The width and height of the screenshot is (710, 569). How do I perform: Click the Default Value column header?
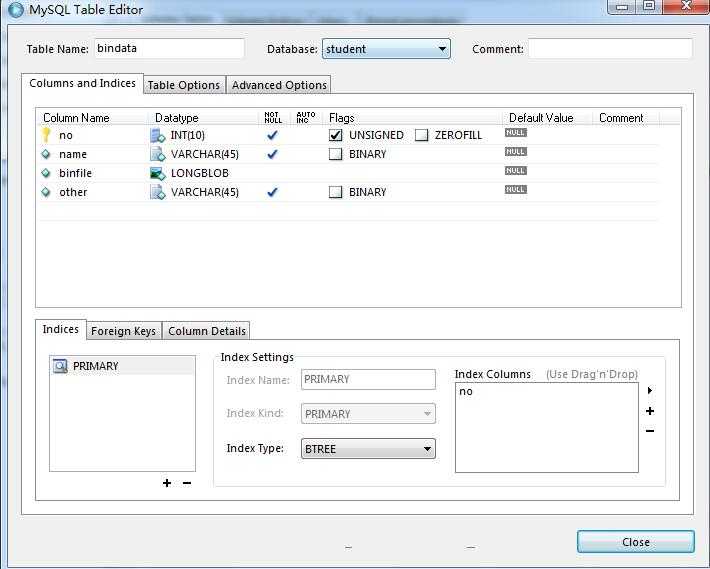point(541,118)
